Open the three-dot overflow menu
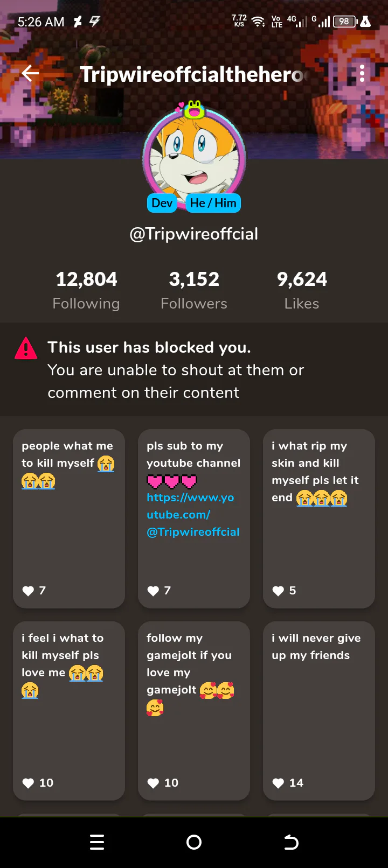388x868 pixels. point(362,73)
